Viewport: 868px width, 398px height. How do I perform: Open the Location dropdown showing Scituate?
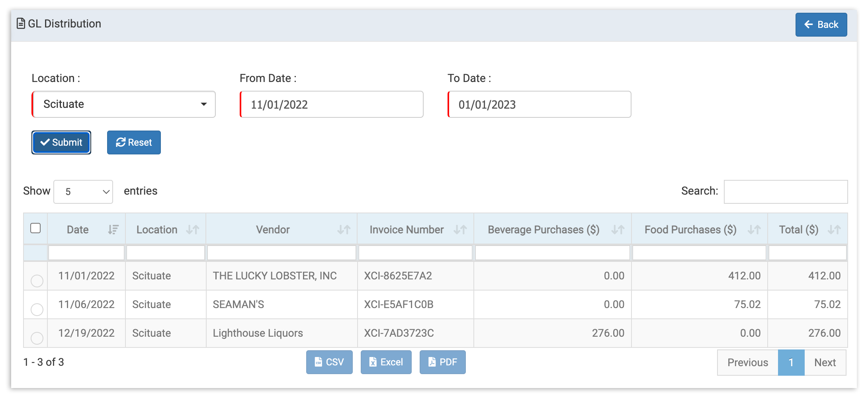(x=123, y=104)
